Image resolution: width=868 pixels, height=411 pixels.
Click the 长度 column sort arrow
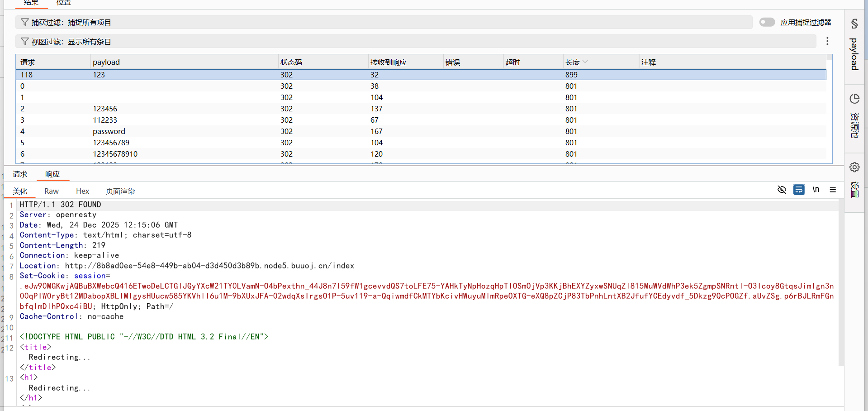coord(585,62)
